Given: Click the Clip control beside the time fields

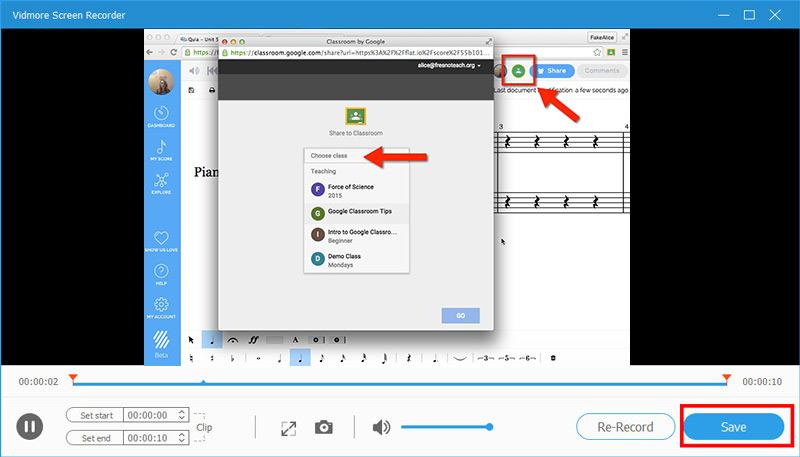Looking at the screenshot, I should pyautogui.click(x=204, y=427).
